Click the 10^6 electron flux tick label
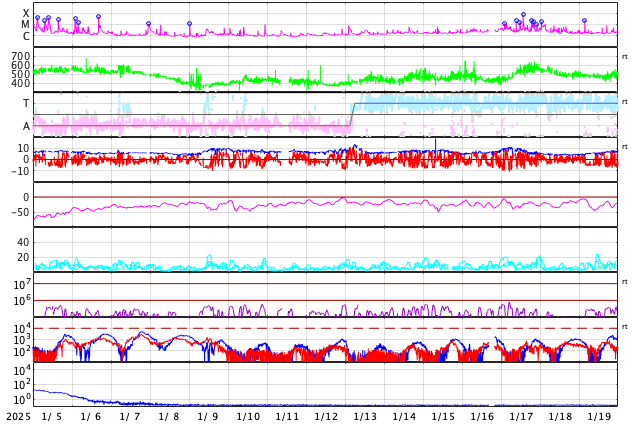Screen dimensions: 634x424 [x=22, y=301]
